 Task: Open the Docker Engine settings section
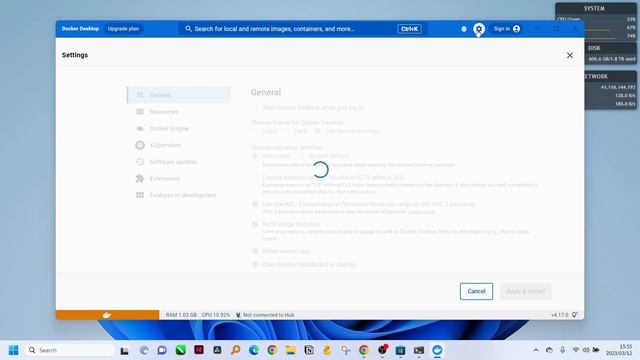[x=179, y=129]
